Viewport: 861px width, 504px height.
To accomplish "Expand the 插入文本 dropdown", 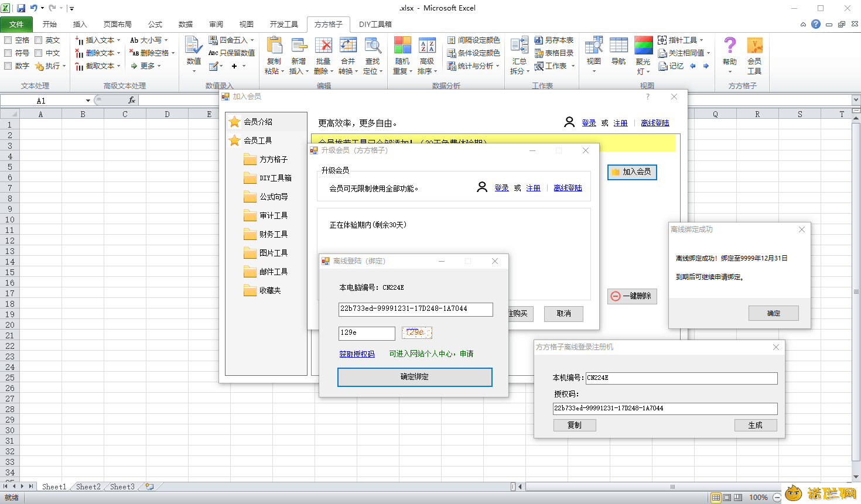I will 118,40.
